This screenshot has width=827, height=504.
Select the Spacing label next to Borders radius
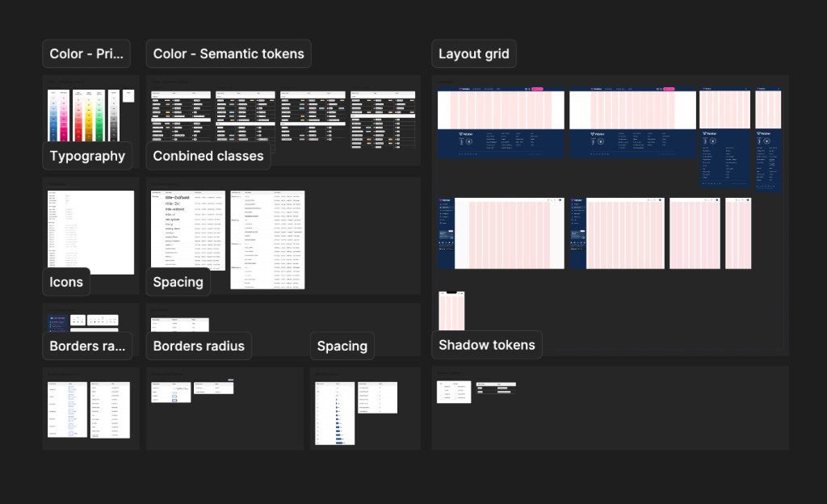(342, 346)
